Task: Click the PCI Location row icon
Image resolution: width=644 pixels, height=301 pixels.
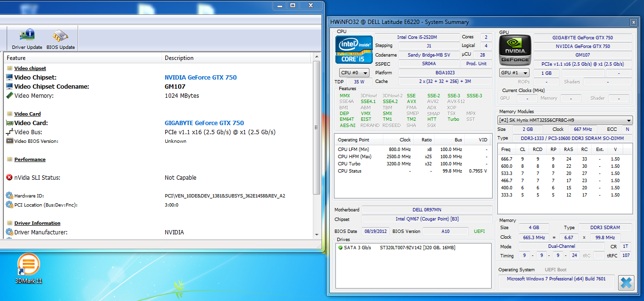Action: point(9,205)
